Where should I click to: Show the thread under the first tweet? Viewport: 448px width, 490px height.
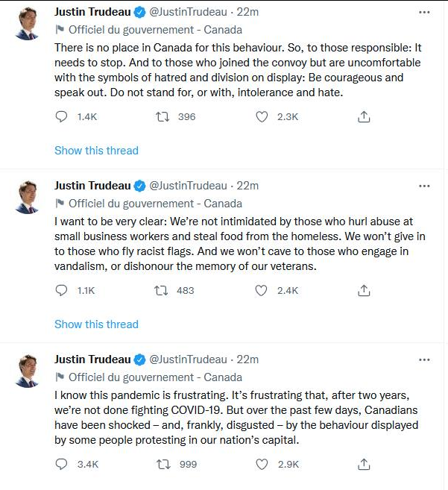pyautogui.click(x=96, y=151)
